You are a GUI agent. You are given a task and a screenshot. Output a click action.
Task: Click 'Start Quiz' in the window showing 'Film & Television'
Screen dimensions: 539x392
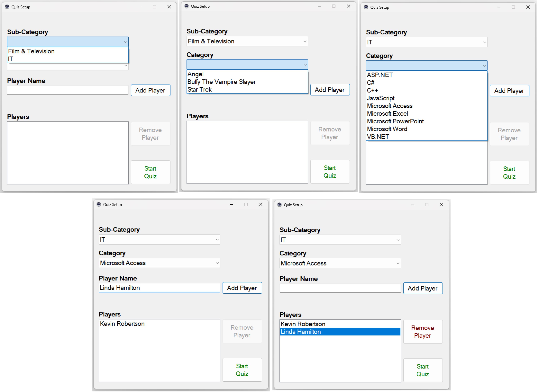[x=330, y=172]
